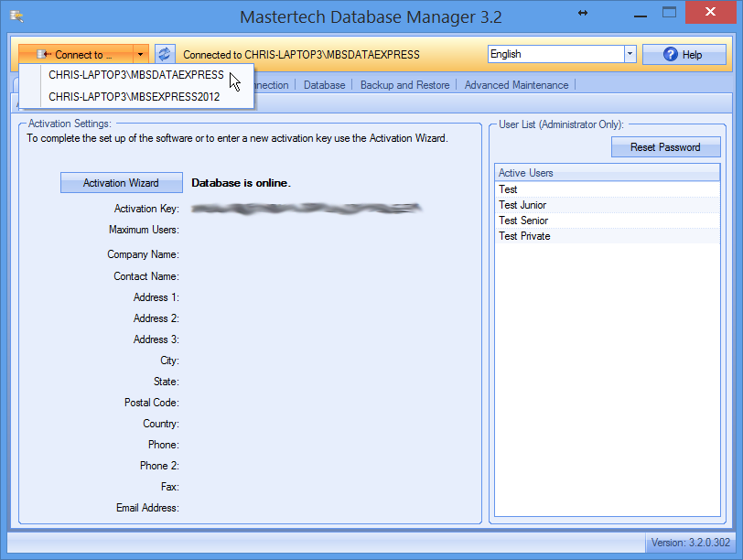Image resolution: width=743 pixels, height=560 pixels.
Task: Click the application icon in title bar
Action: click(16, 16)
